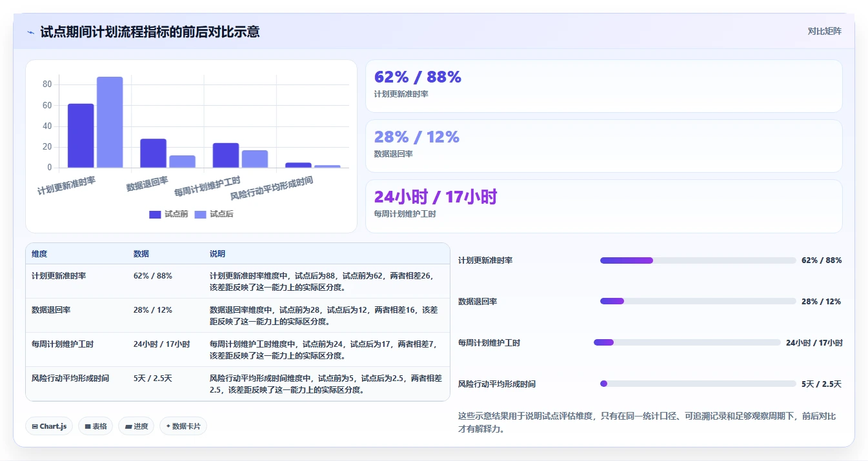Click the 进度 chip
868x461 pixels.
(136, 426)
